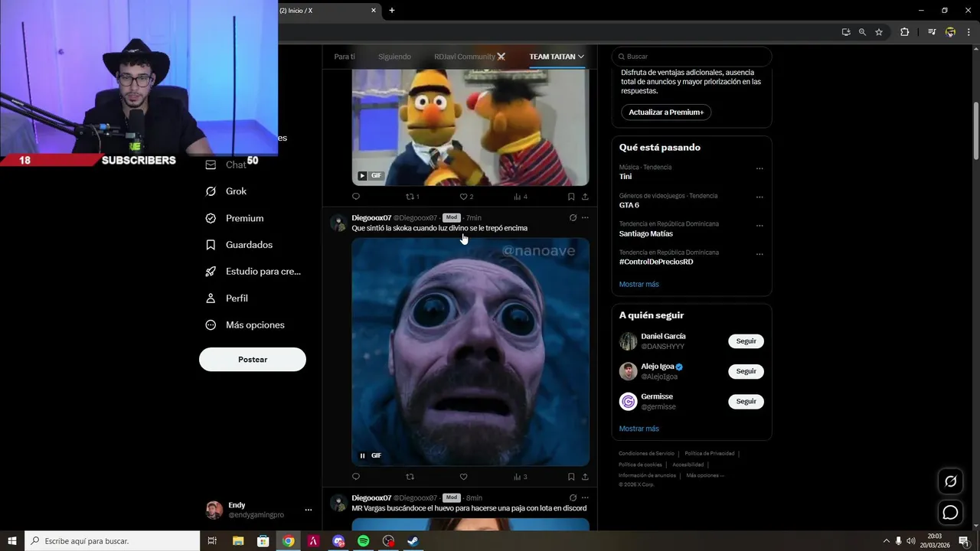Open more options on 8min post
The width and height of the screenshot is (980, 551).
tap(585, 498)
